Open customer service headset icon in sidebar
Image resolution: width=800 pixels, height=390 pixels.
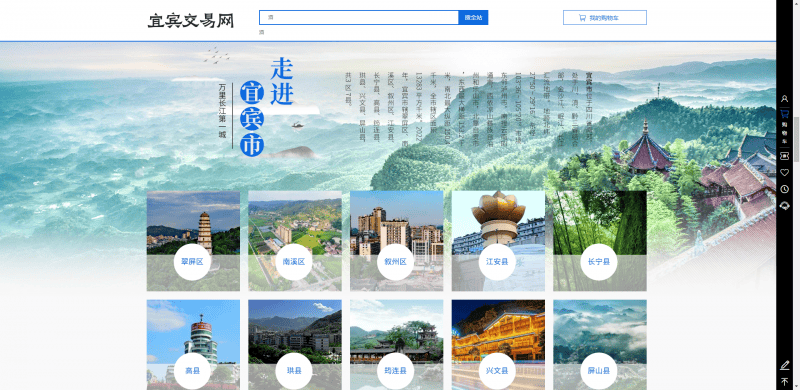784,205
